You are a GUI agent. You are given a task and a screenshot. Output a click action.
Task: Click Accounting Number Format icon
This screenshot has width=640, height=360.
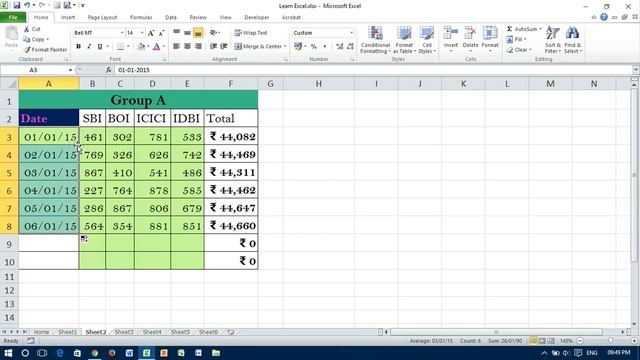(x=298, y=47)
